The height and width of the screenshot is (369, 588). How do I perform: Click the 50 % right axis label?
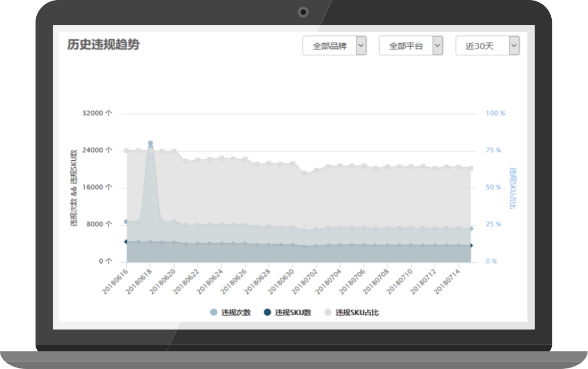pyautogui.click(x=493, y=187)
